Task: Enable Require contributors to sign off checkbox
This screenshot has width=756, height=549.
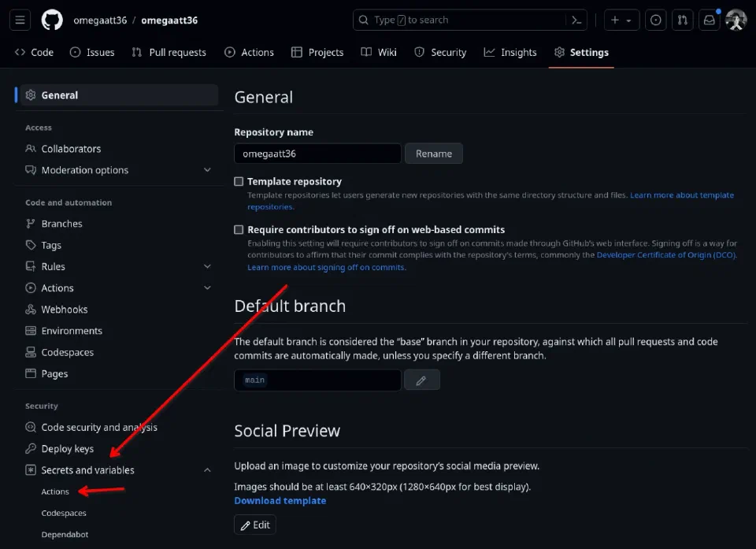Action: (x=239, y=230)
